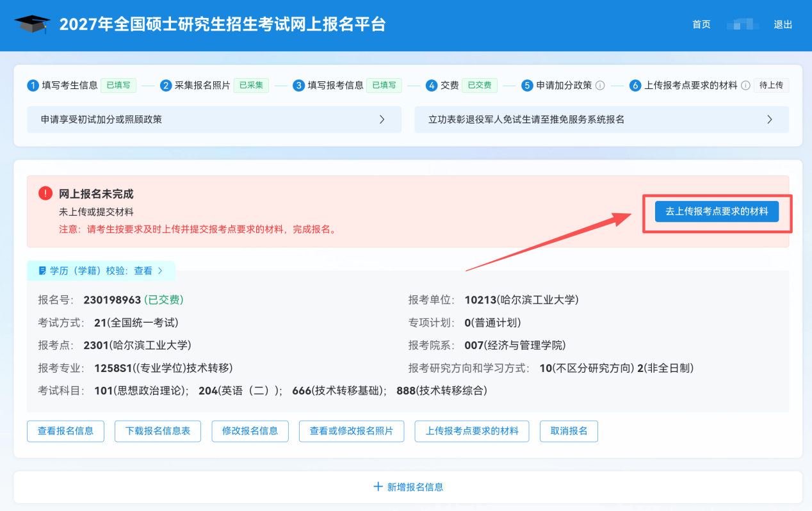
Task: Expand 立功表彰退役军人免试生 chevron
Action: click(770, 120)
